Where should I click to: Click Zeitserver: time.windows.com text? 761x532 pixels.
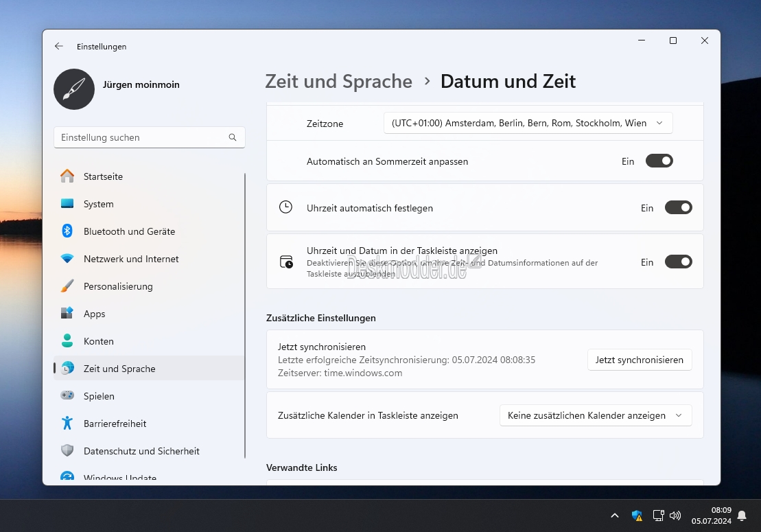click(x=340, y=373)
